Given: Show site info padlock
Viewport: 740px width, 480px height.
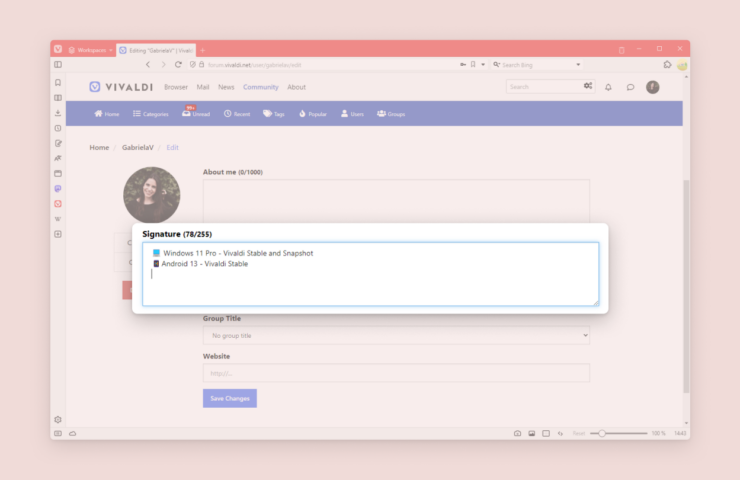Looking at the screenshot, I should [202, 65].
